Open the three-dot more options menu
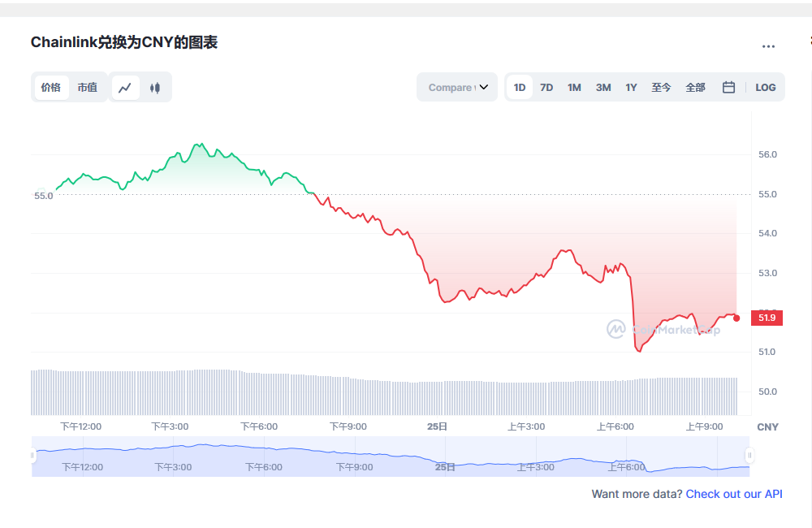Viewport: 812px width, 528px height. click(x=768, y=46)
